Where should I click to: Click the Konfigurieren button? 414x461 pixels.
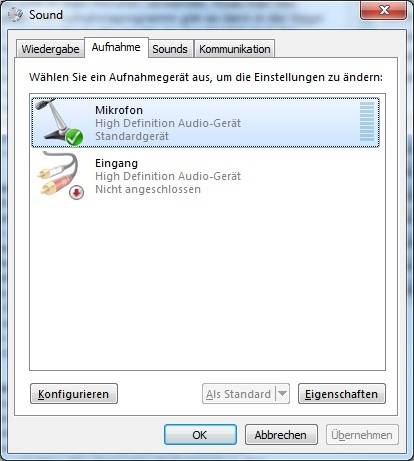[74, 394]
